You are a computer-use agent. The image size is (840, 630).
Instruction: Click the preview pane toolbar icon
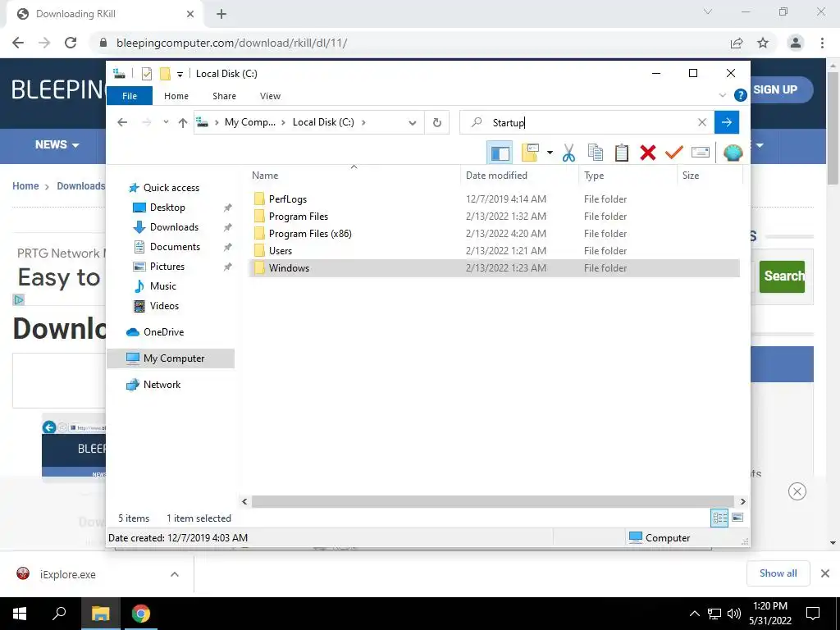point(500,153)
